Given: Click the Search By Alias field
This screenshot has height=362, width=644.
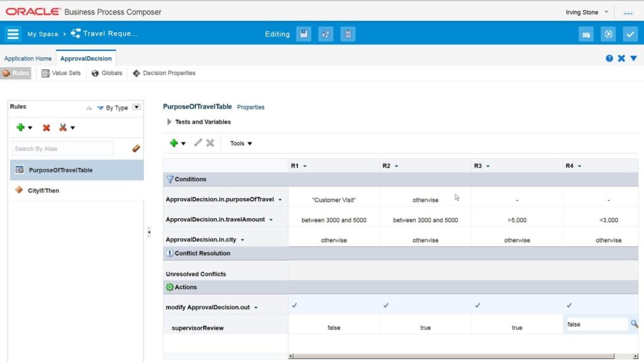Looking at the screenshot, I should [x=62, y=148].
